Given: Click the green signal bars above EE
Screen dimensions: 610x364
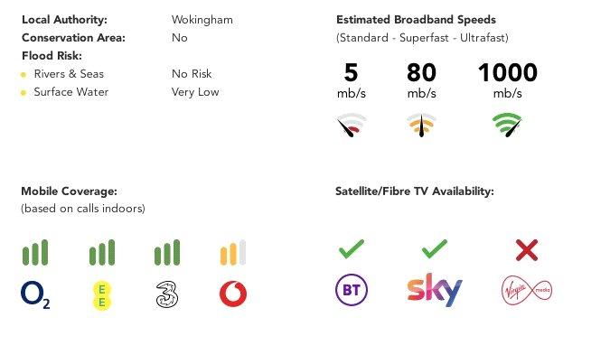Looking at the screenshot, I should point(102,252).
